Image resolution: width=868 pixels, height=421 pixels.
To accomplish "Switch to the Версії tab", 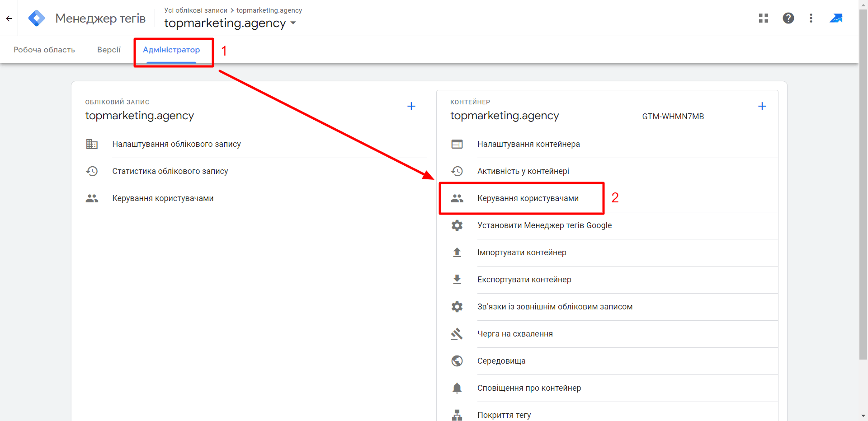I will pyautogui.click(x=109, y=50).
